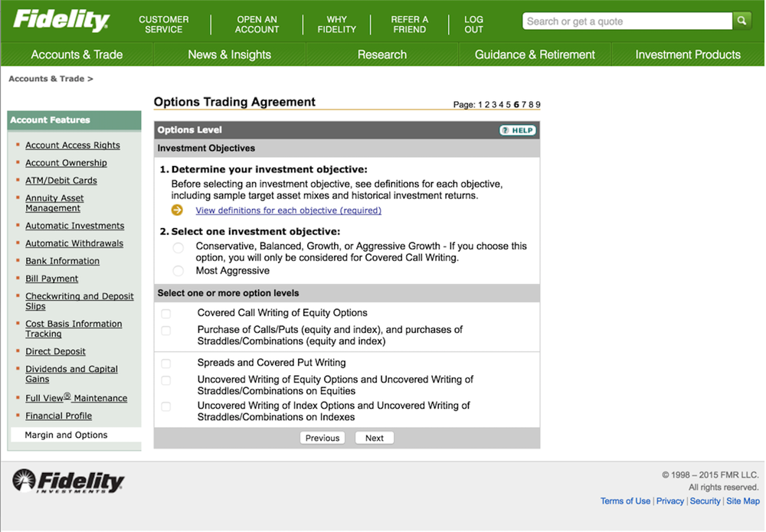Click the search magnifier icon

pyautogui.click(x=741, y=21)
